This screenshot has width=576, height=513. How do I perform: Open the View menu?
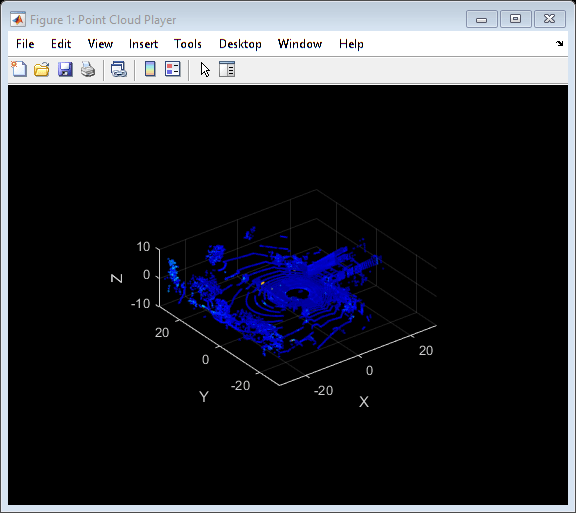(x=100, y=44)
